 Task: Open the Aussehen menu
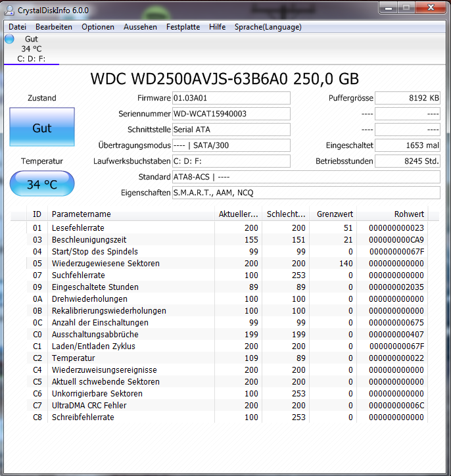[140, 27]
